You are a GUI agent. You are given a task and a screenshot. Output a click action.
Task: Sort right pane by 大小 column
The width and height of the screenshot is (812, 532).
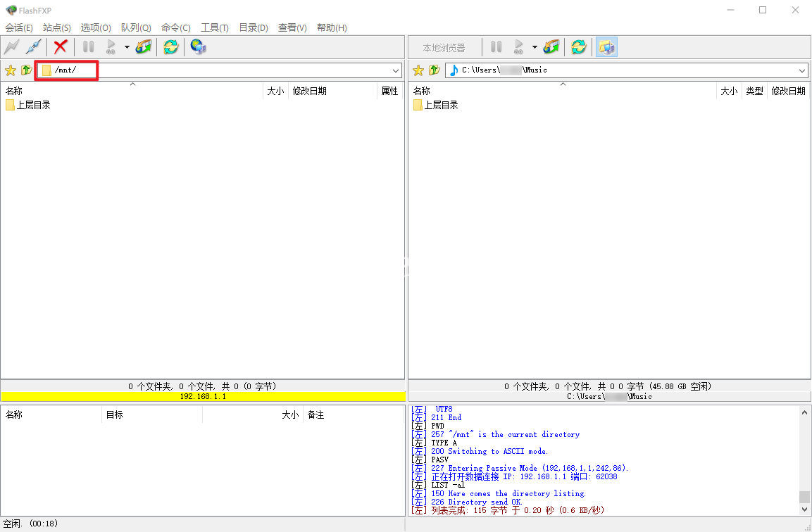(729, 91)
